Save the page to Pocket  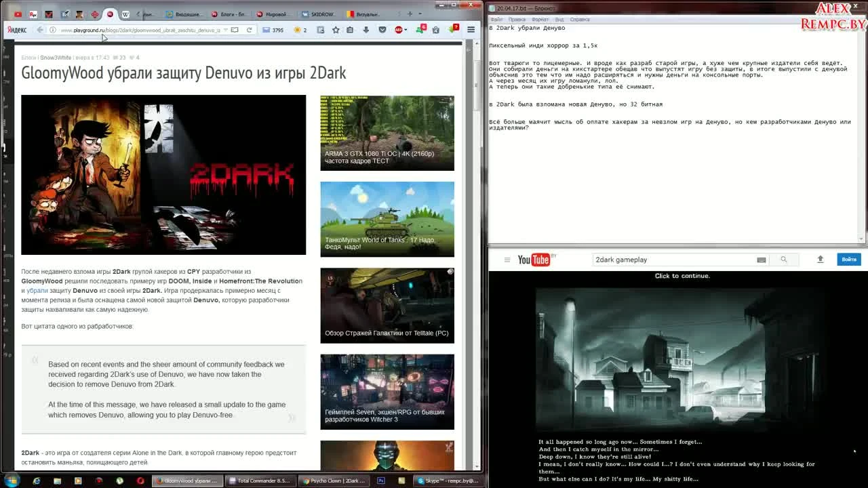pyautogui.click(x=382, y=30)
